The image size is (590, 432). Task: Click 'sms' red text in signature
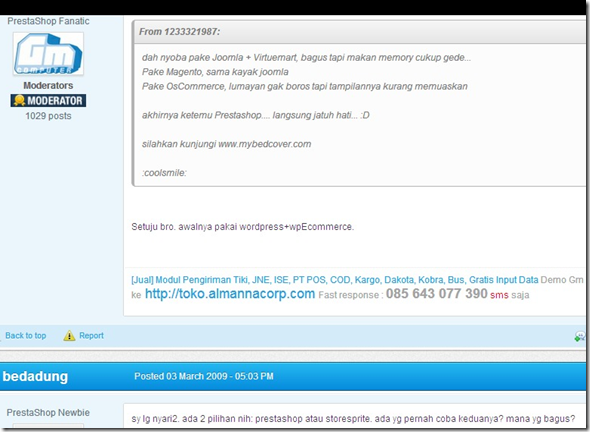[x=499, y=295]
